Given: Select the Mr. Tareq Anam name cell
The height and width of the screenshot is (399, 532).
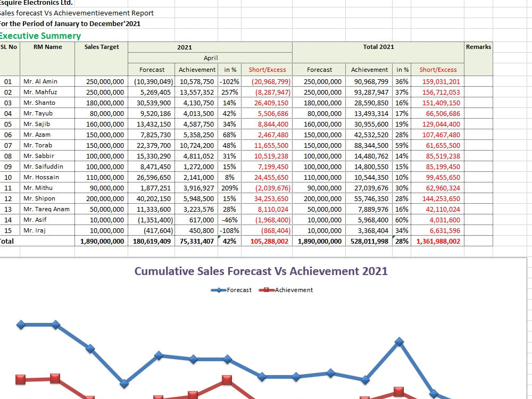Looking at the screenshot, I should (47, 209).
